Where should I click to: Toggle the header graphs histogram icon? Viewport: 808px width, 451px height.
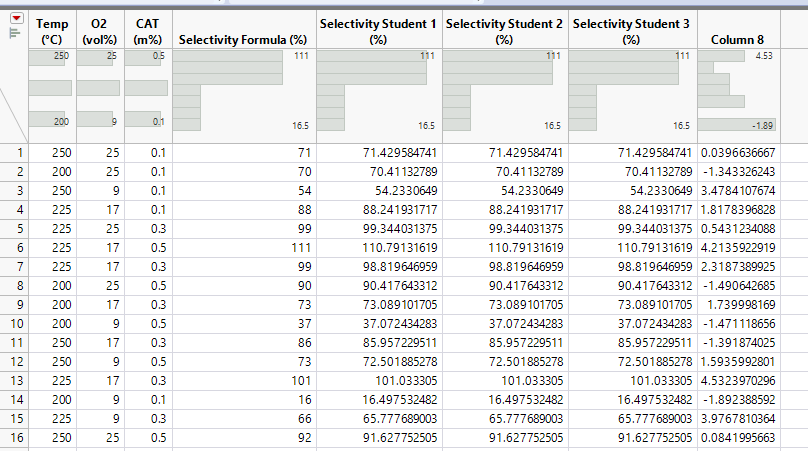pyautogui.click(x=14, y=33)
